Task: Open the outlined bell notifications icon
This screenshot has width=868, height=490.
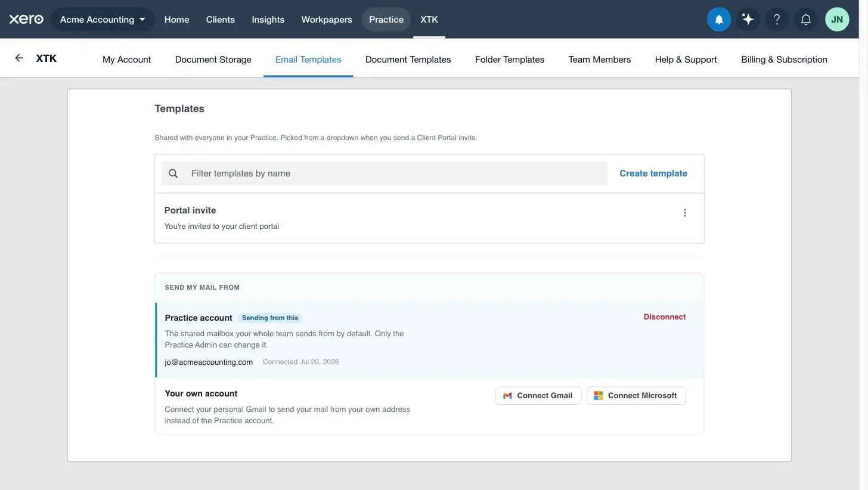Action: coord(806,19)
